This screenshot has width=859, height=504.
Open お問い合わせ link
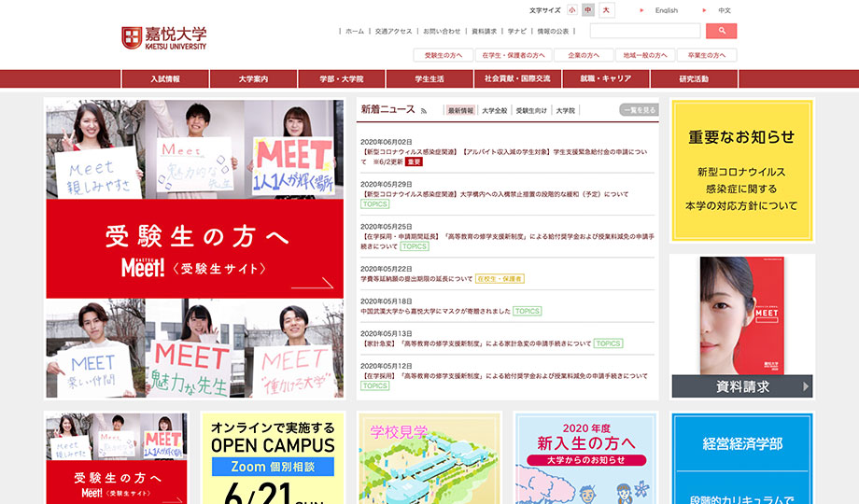coord(442,31)
